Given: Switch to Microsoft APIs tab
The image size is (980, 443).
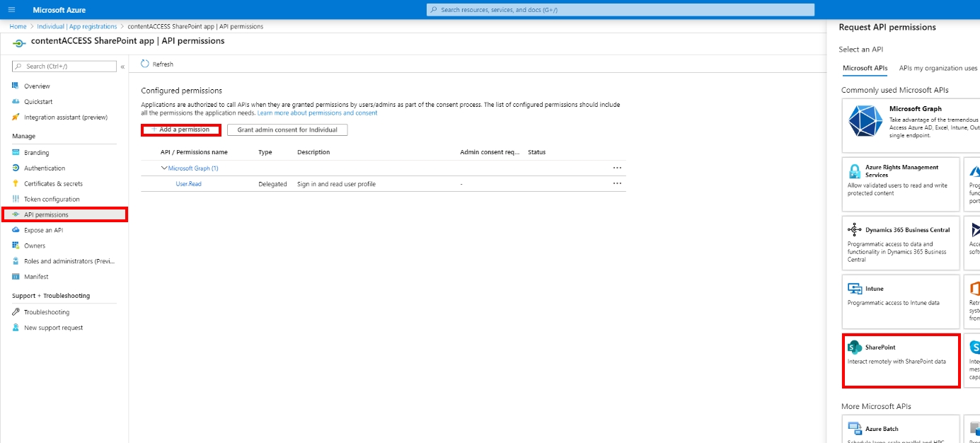Looking at the screenshot, I should (x=865, y=68).
